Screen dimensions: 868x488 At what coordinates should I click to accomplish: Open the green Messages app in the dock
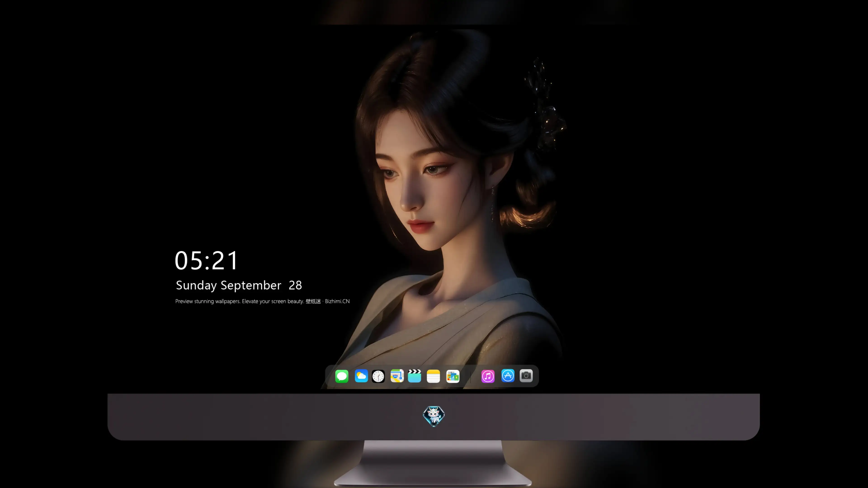pos(342,376)
